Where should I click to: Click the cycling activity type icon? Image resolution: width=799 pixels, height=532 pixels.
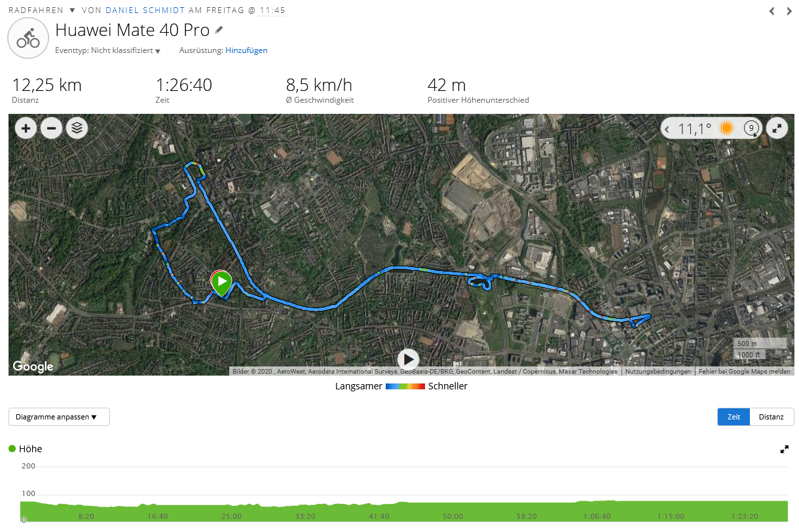28,38
